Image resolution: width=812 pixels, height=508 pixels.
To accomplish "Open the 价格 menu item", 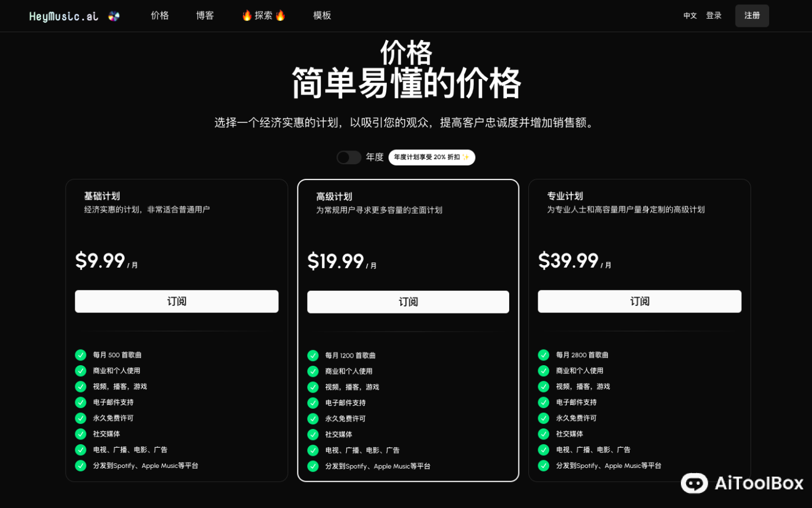I will click(x=159, y=16).
